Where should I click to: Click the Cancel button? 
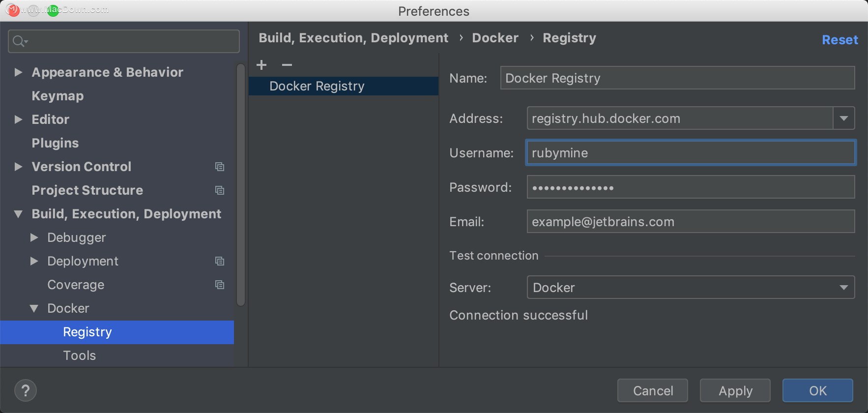653,391
